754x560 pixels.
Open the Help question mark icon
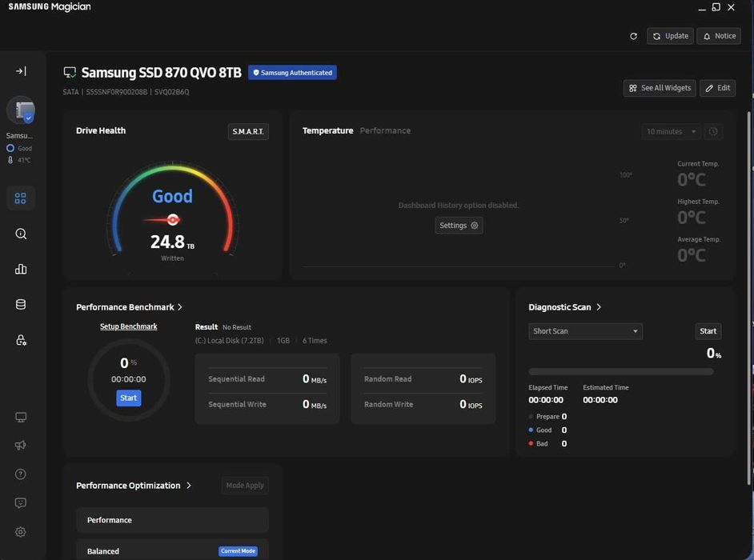(x=21, y=474)
